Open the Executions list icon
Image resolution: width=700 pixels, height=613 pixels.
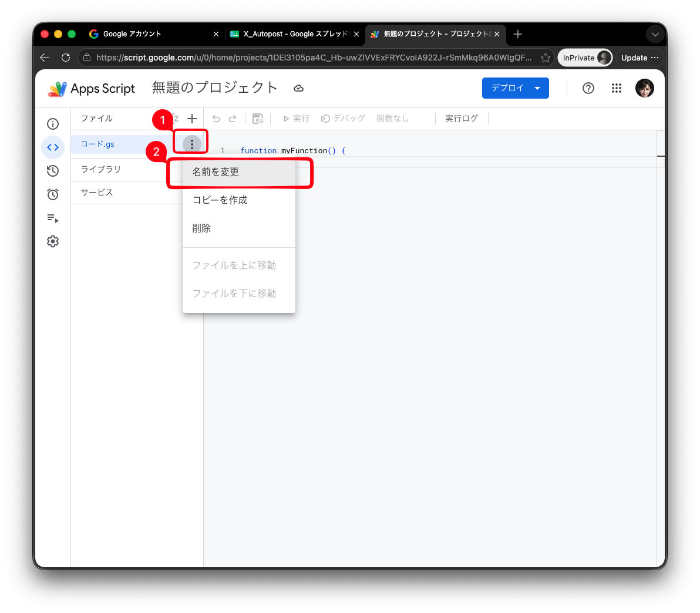tap(53, 218)
